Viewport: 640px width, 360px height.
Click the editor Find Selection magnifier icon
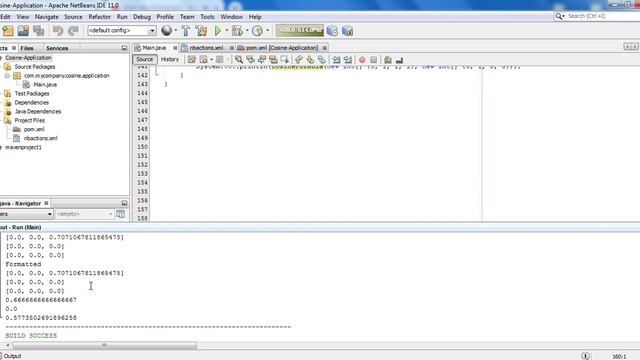tap(239, 60)
